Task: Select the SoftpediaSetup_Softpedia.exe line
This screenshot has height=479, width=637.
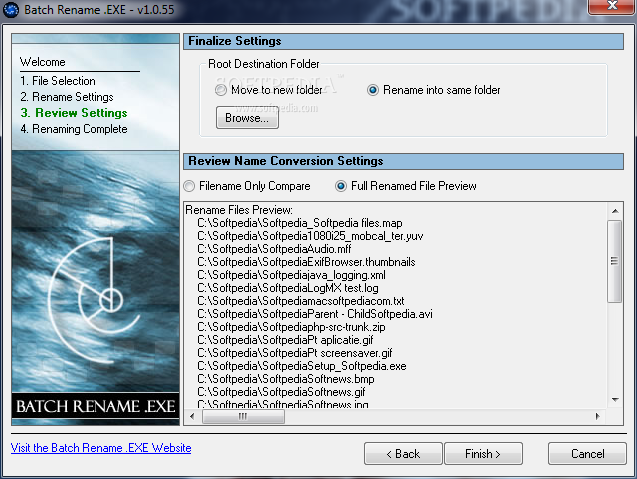Action: (302, 366)
